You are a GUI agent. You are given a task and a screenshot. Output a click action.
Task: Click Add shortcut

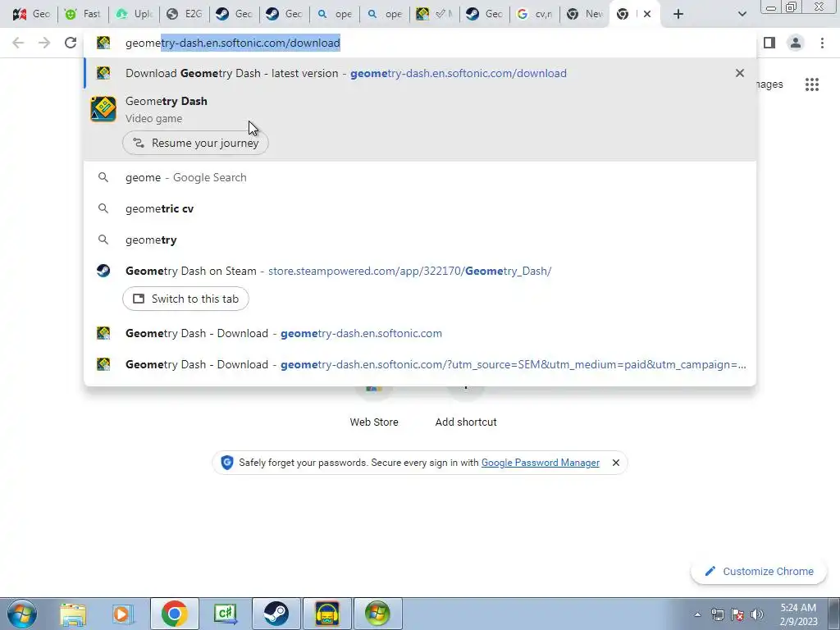466,422
